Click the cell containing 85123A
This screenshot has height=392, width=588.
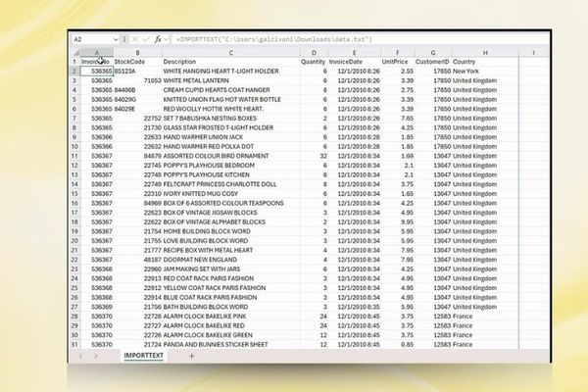click(137, 71)
